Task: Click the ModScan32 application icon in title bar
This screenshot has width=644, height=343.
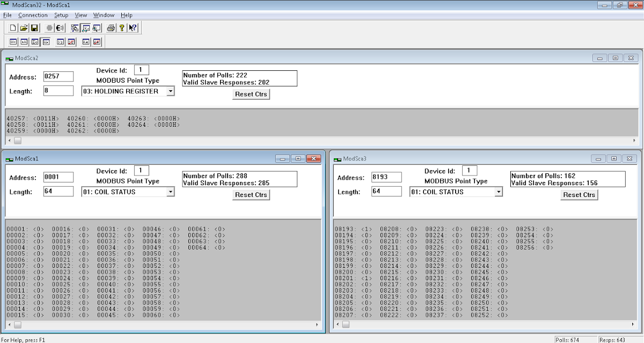Action: click(x=5, y=4)
